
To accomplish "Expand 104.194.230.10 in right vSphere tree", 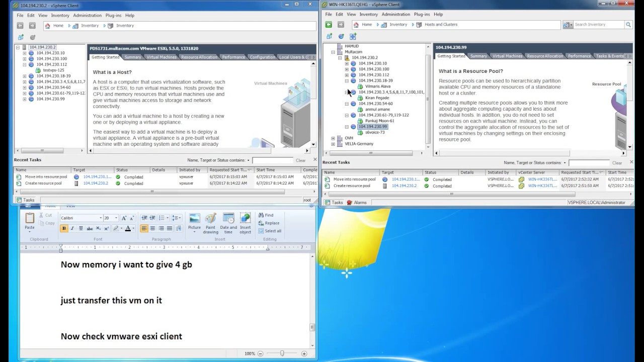I will pos(346,63).
